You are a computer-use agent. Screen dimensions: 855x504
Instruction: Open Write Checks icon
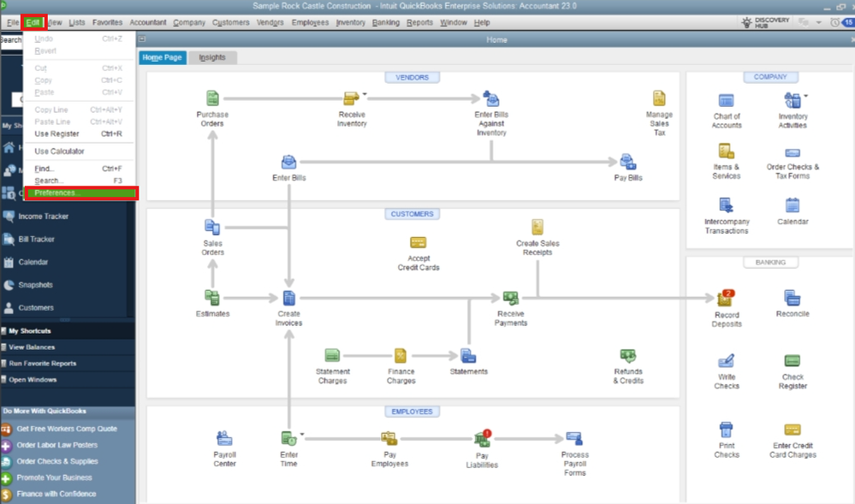point(727,361)
